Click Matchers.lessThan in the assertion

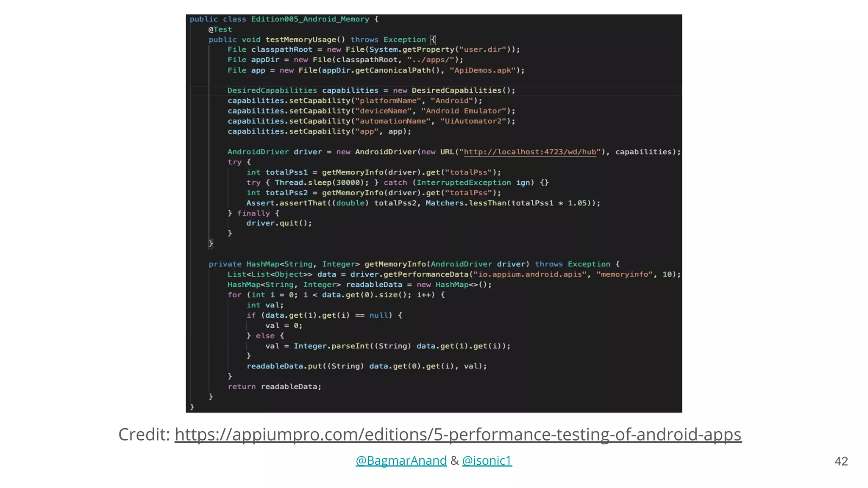coord(466,203)
